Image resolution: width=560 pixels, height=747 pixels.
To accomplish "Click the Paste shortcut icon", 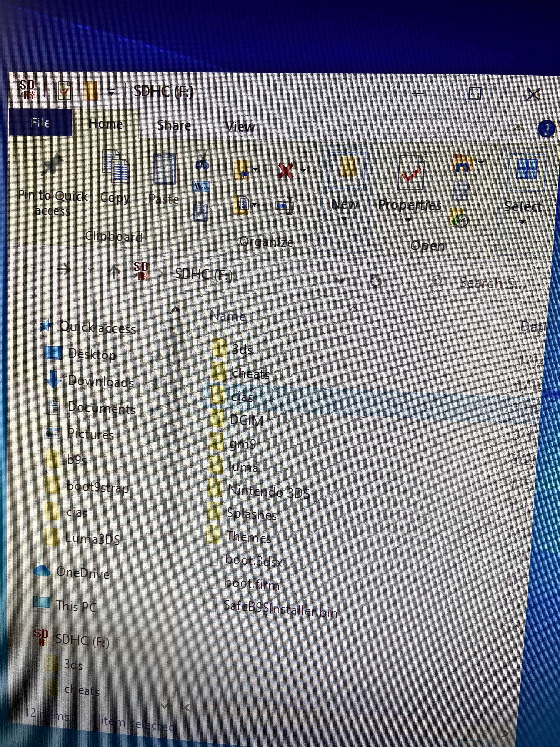I will pyautogui.click(x=201, y=213).
